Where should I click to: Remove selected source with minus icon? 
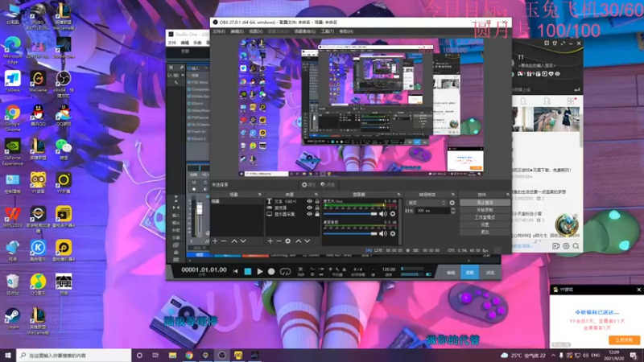pos(279,241)
